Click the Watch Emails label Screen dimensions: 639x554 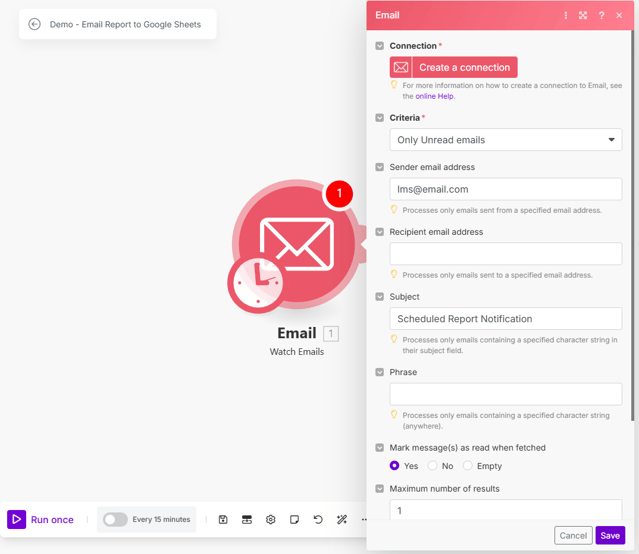(x=297, y=352)
